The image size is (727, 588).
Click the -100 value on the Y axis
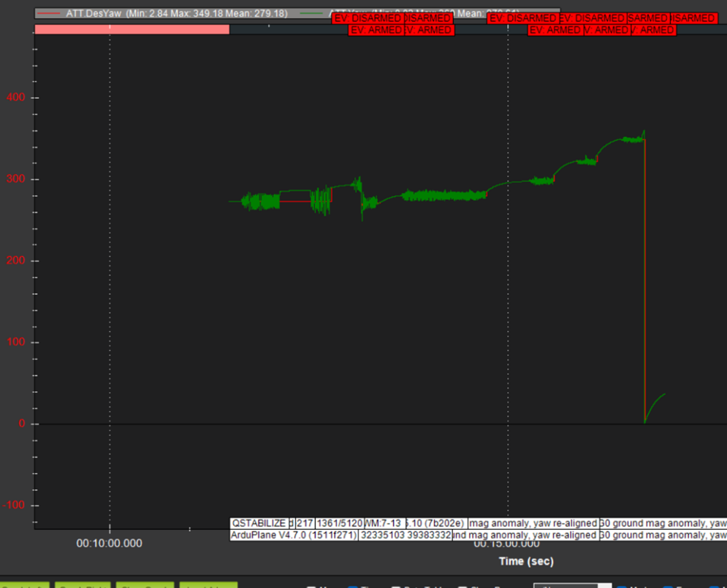[x=14, y=505]
